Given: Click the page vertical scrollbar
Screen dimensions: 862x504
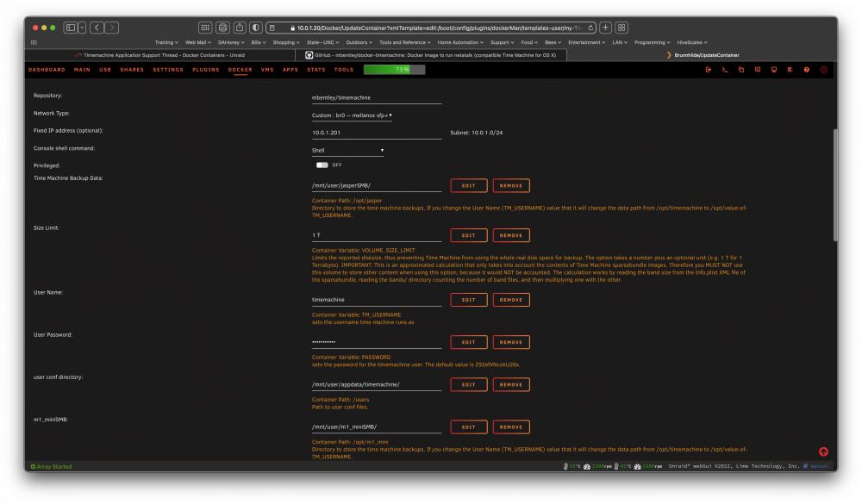Looking at the screenshot, I should pyautogui.click(x=835, y=184).
